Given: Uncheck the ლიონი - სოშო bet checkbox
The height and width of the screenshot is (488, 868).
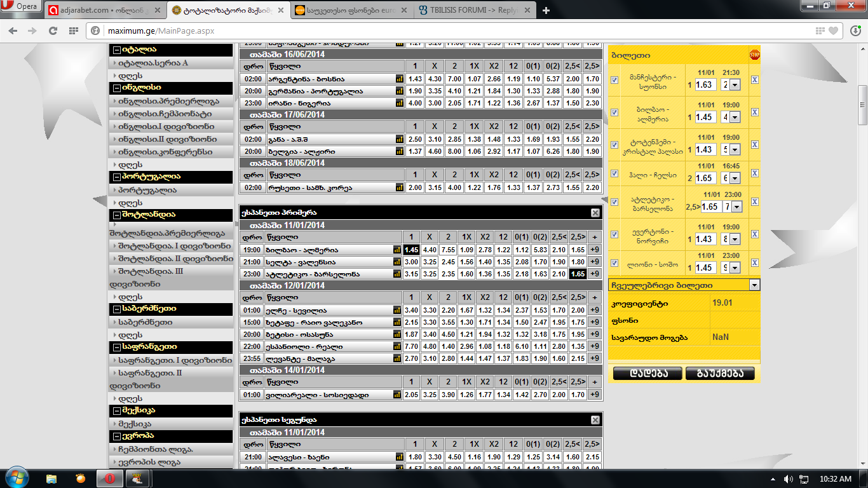Looking at the screenshot, I should 614,263.
